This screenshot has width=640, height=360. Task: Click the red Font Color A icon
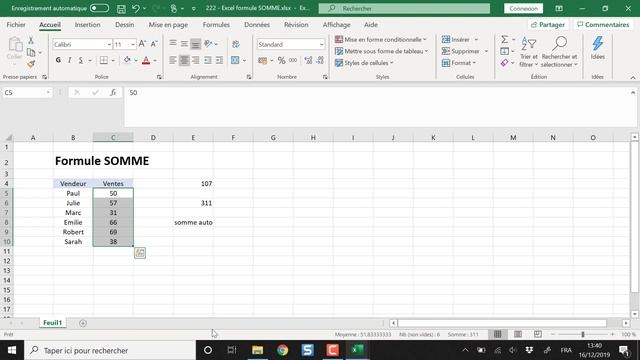click(x=146, y=60)
